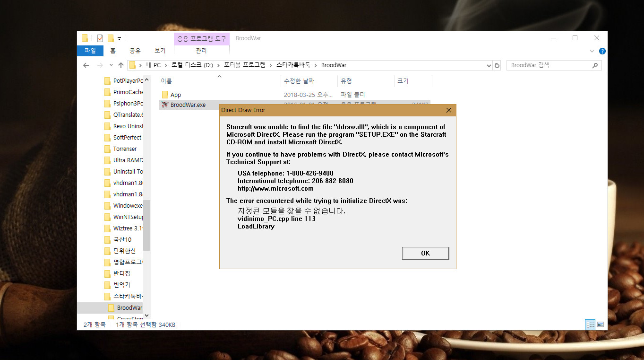Sort by 유형 column header
Screen dimensions: 644x360
point(366,81)
